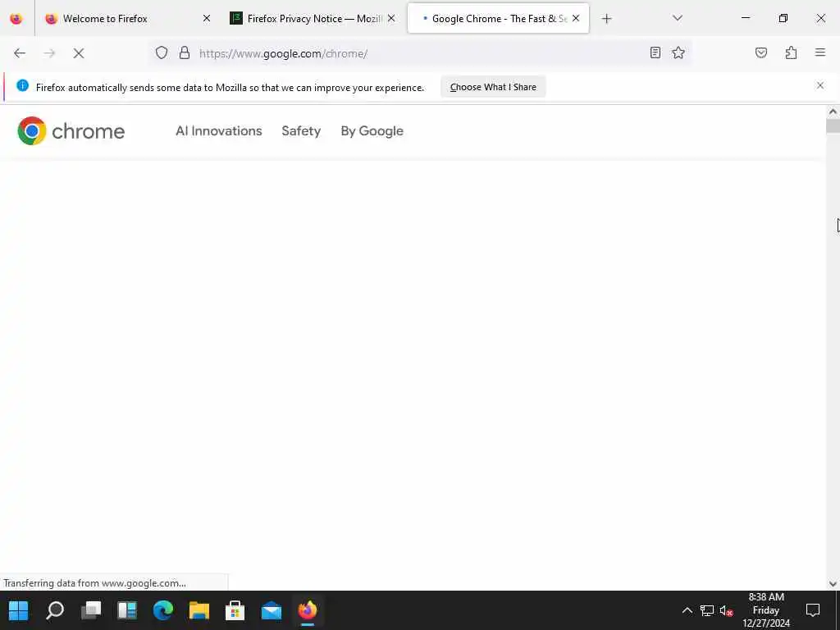Click the back navigation arrow

coord(20,53)
